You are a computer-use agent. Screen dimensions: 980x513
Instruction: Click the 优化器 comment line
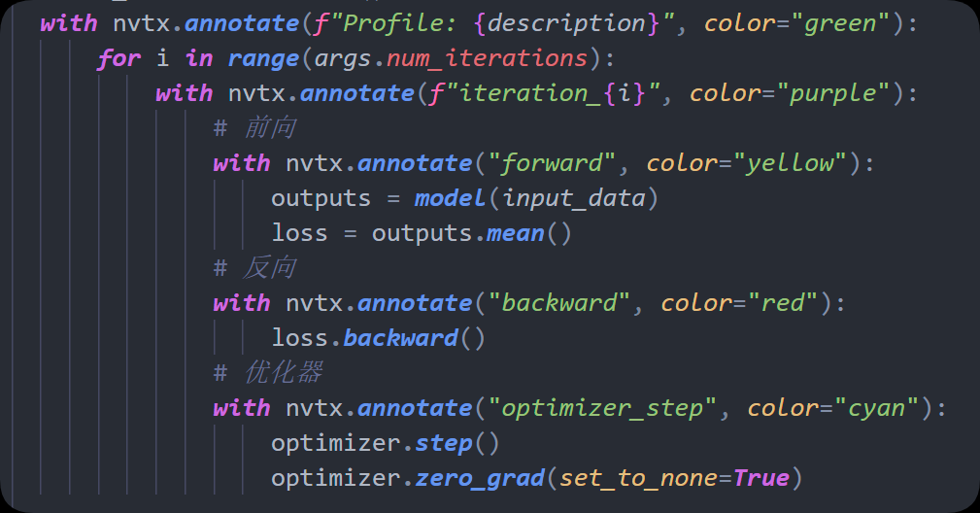pyautogui.click(x=268, y=373)
